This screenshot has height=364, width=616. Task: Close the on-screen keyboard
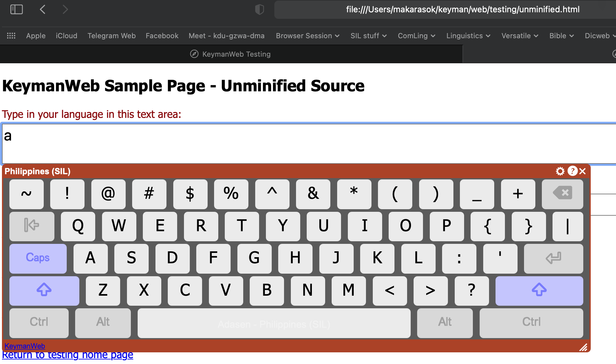pyautogui.click(x=582, y=171)
